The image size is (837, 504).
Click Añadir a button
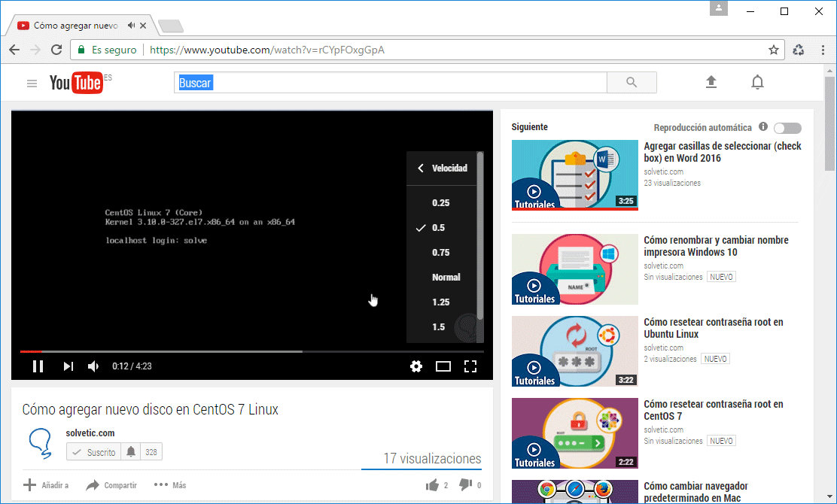tap(46, 485)
